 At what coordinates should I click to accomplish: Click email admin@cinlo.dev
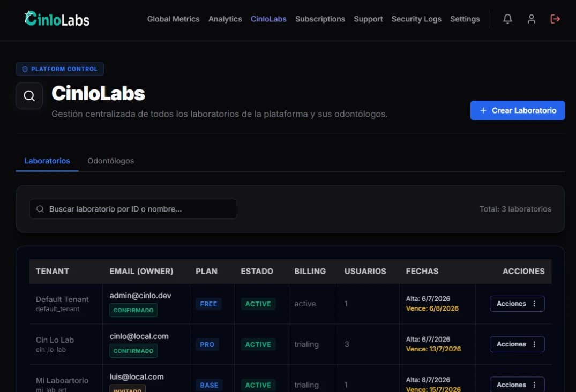pyautogui.click(x=140, y=296)
